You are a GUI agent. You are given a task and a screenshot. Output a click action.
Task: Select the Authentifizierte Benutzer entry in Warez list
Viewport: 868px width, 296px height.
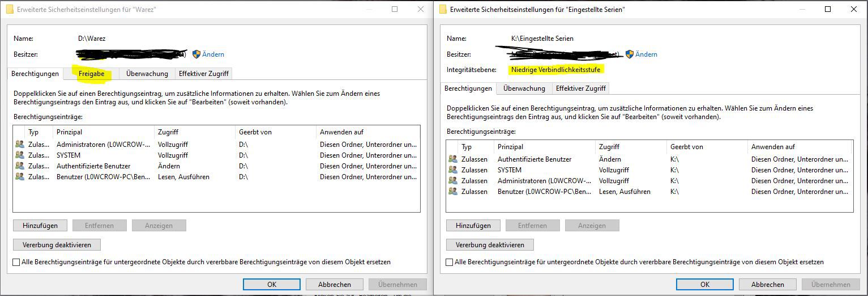tap(93, 166)
